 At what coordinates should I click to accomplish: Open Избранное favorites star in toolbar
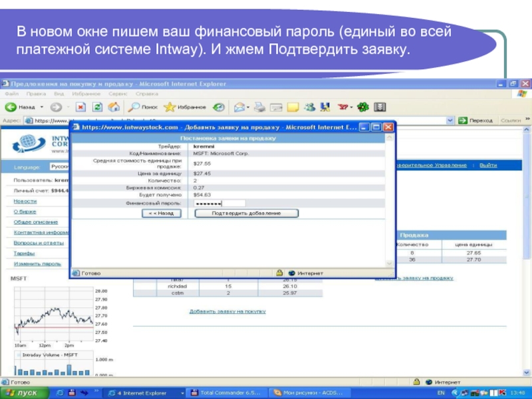pyautogui.click(x=185, y=107)
